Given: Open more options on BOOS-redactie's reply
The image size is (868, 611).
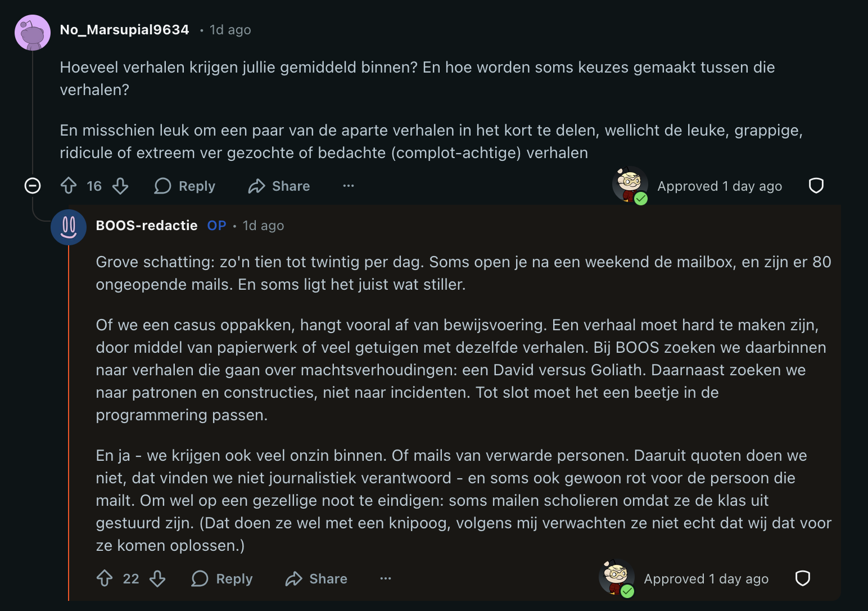Looking at the screenshot, I should [386, 578].
